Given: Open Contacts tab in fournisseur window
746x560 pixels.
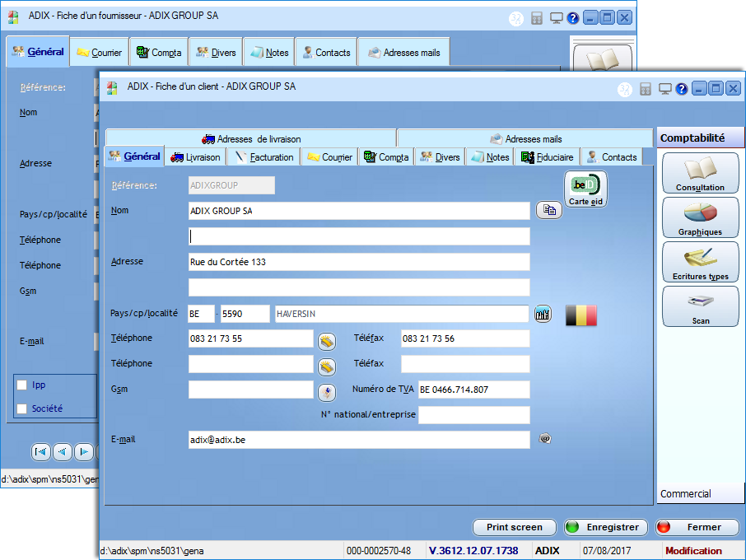Looking at the screenshot, I should click(326, 53).
